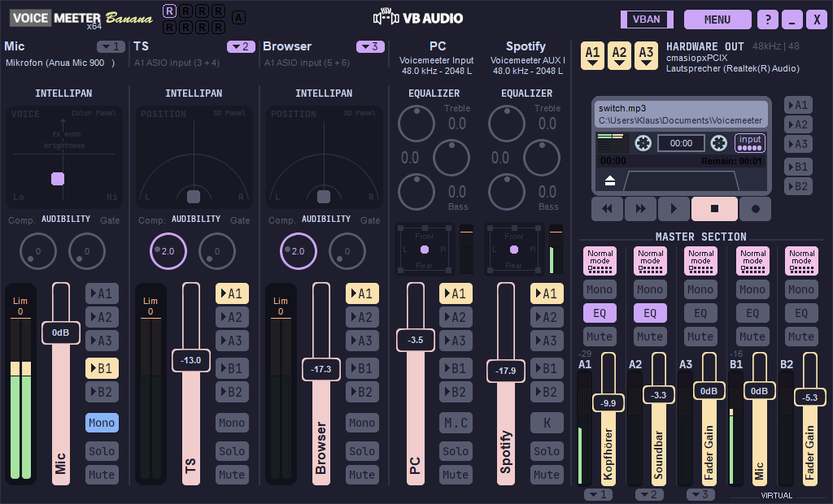The image size is (833, 504).
Task: Start recording with the record button
Action: pos(755,209)
